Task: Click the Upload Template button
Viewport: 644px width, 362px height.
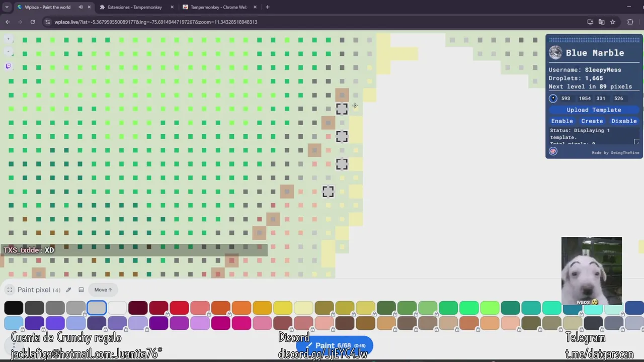Action: point(594,110)
